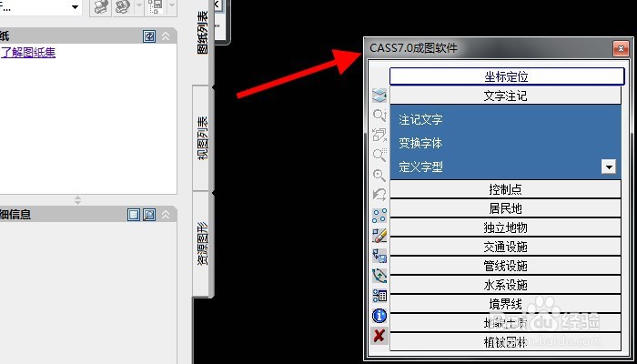
Task: Click the zoom window magnifier icon
Action: [x=379, y=156]
